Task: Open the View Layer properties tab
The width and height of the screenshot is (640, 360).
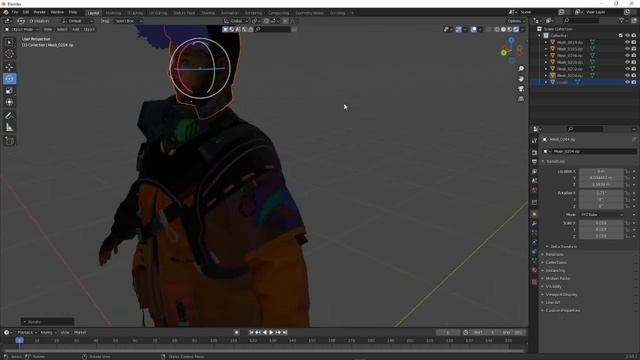Action: [x=534, y=171]
